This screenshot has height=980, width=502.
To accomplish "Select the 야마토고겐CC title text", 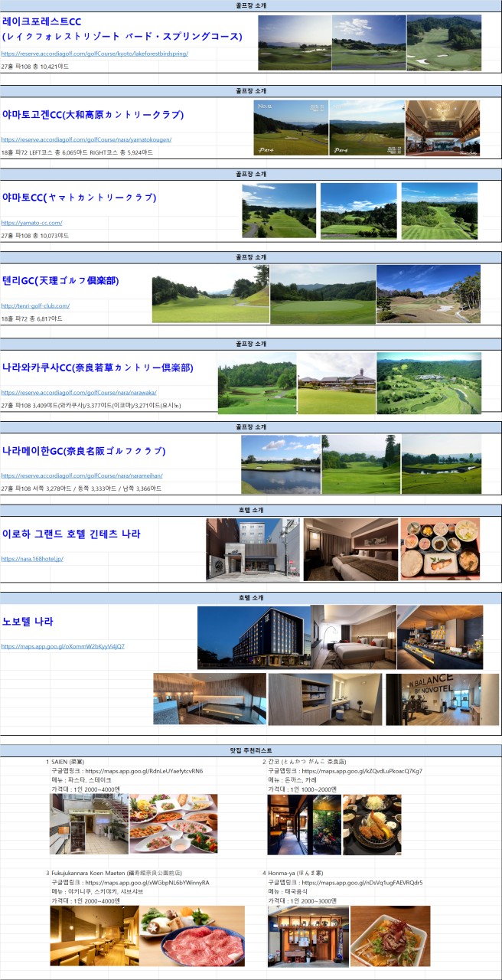I will (x=93, y=115).
